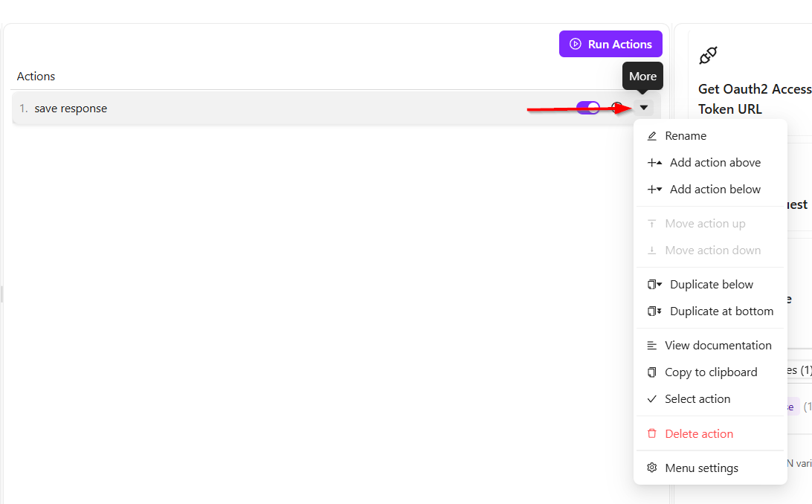Choose Add action above
812x504 pixels.
point(715,163)
